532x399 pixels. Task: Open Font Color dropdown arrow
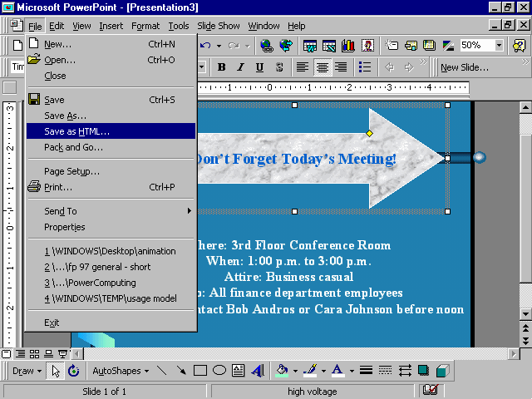coord(352,372)
